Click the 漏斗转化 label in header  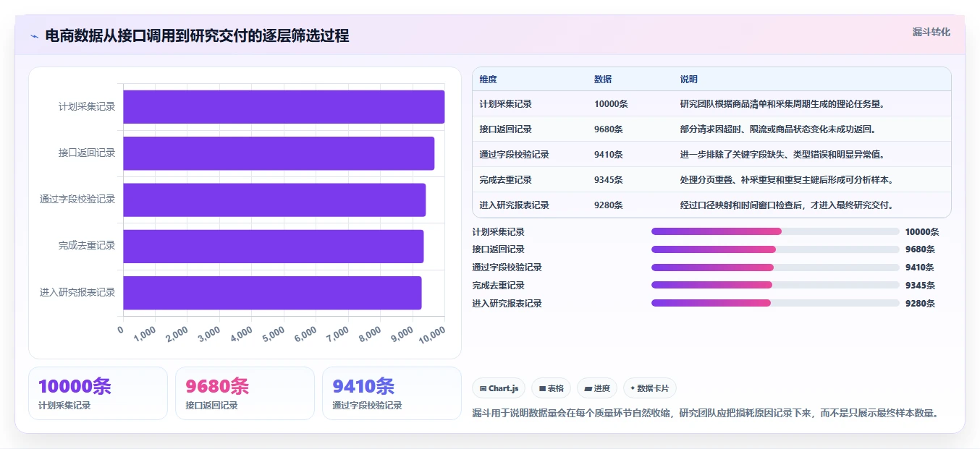point(931,33)
